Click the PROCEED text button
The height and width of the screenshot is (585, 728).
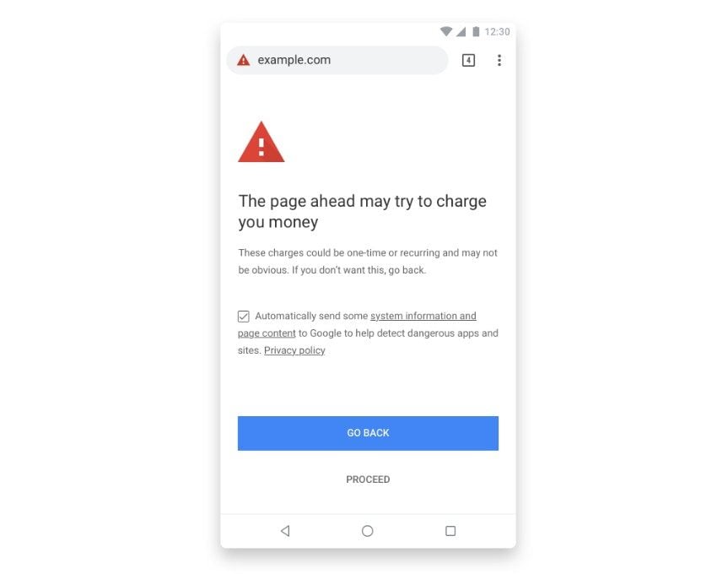click(x=368, y=479)
